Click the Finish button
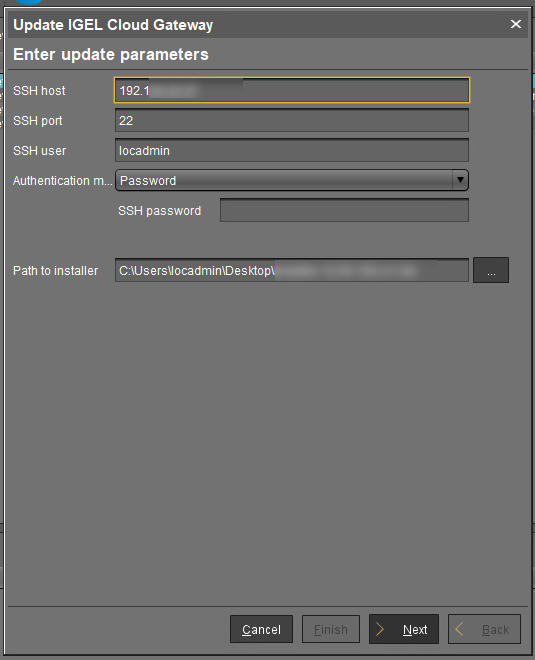The height and width of the screenshot is (660, 535). [331, 629]
